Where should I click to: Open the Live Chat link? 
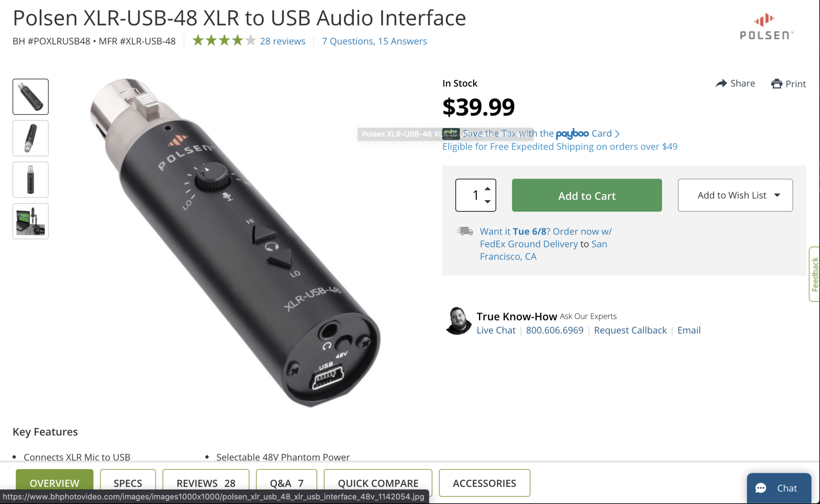click(x=496, y=330)
